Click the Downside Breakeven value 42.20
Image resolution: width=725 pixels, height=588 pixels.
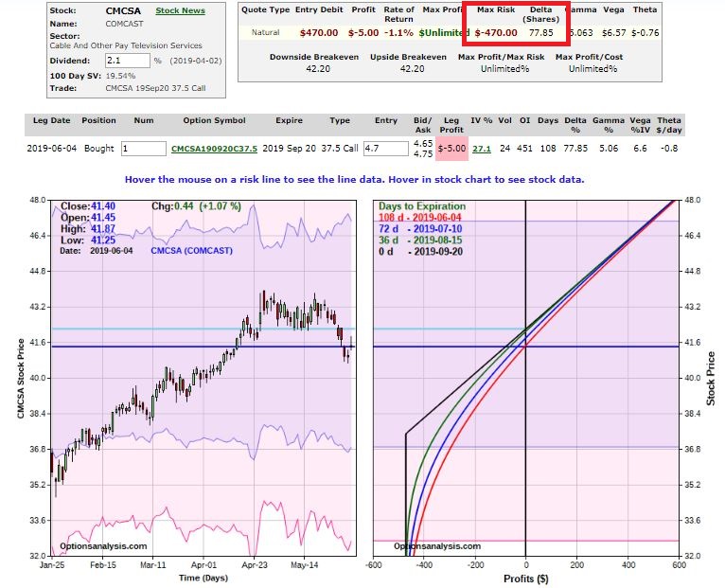318,69
